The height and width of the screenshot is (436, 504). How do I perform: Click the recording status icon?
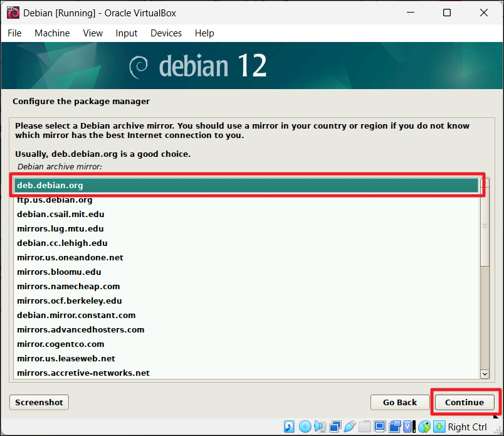(x=395, y=427)
